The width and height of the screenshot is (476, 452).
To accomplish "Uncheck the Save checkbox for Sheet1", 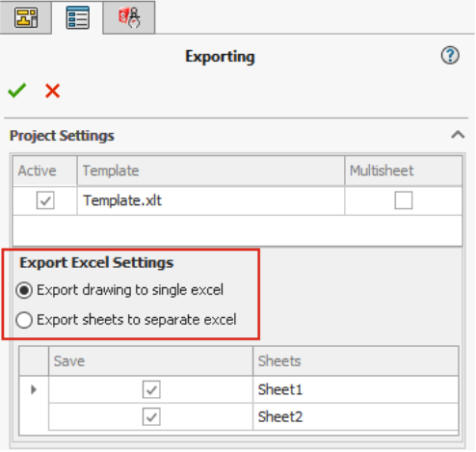I will 151,389.
